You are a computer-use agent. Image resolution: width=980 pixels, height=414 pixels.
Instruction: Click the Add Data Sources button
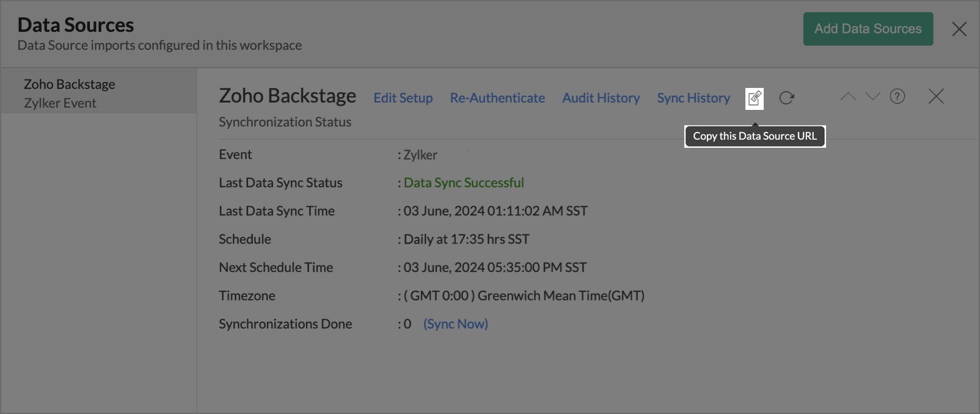point(868,29)
